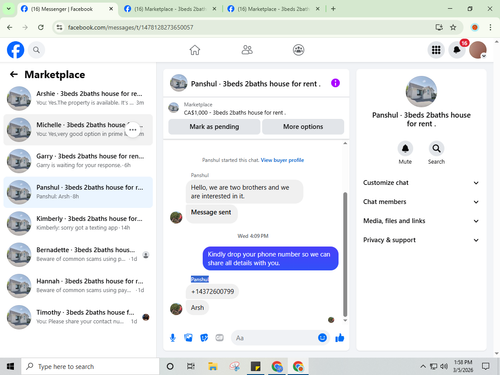Expand Media, files and links section
Image resolution: width=500 pixels, height=375 pixels.
coord(421,221)
